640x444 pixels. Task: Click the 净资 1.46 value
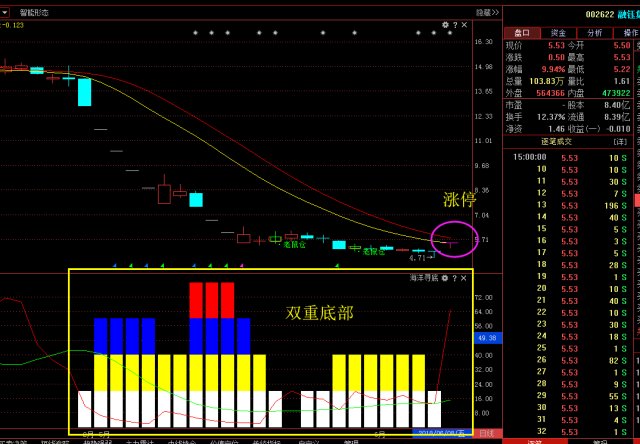[556, 129]
